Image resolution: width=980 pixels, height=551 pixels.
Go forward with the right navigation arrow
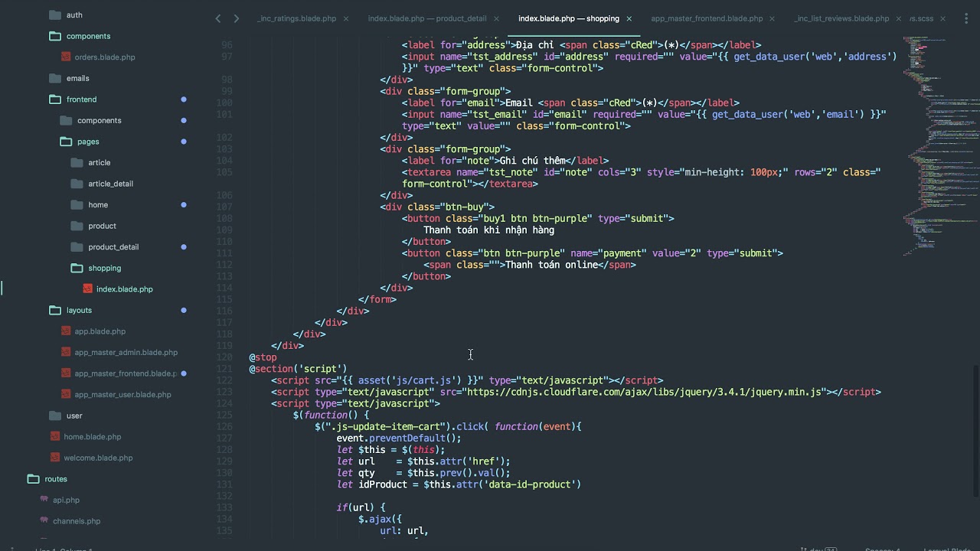(236, 18)
